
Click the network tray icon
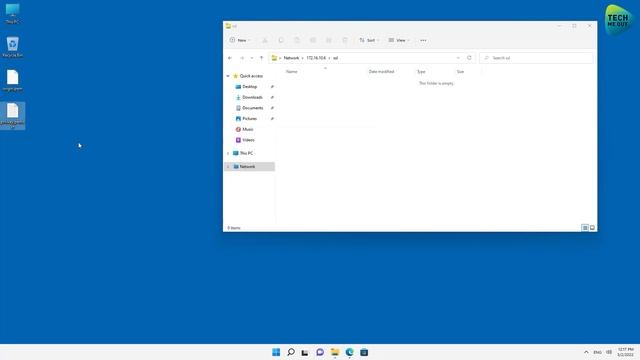click(609, 352)
